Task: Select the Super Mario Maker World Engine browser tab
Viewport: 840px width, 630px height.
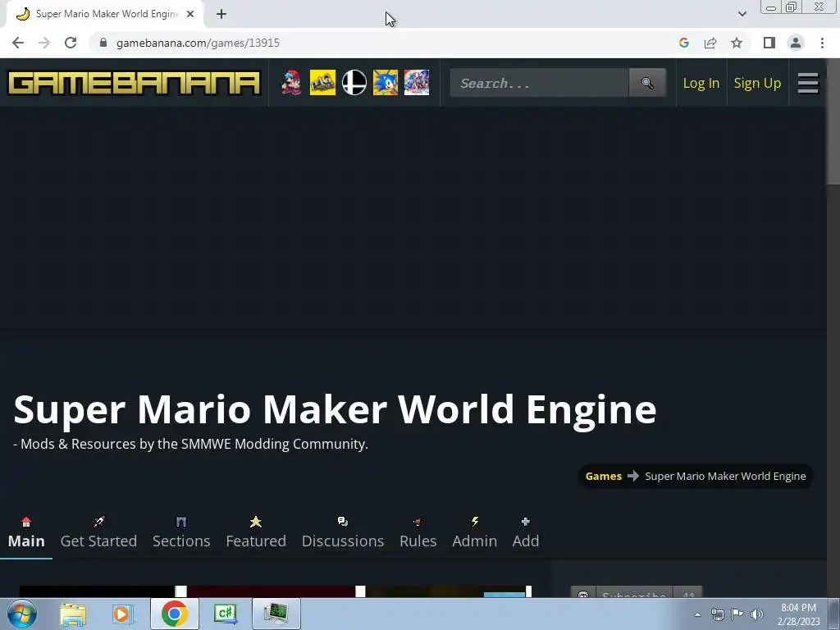Action: pos(104,14)
